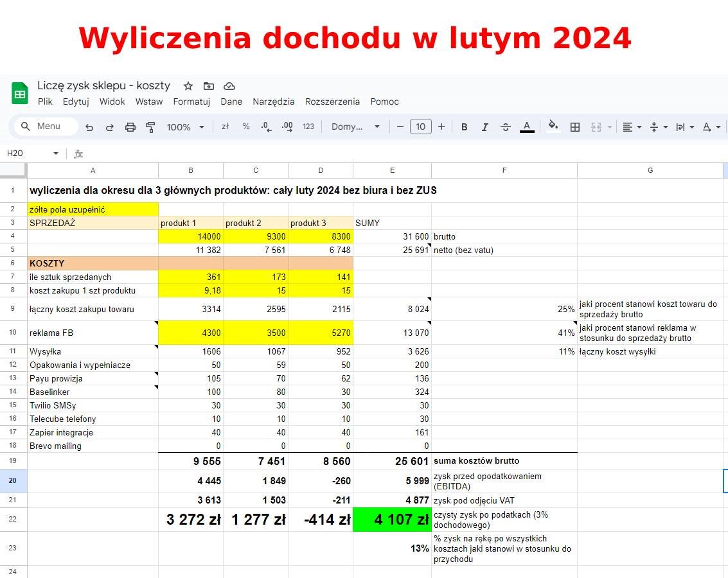Open the fill color paint bucket
This screenshot has width=728, height=578.
tap(553, 127)
